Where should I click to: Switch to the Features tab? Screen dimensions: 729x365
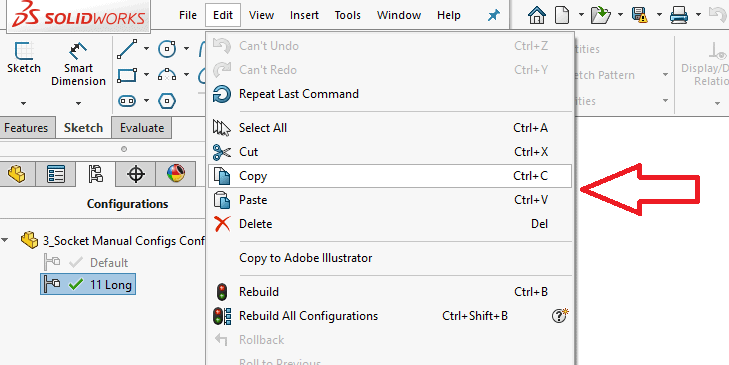(x=26, y=128)
